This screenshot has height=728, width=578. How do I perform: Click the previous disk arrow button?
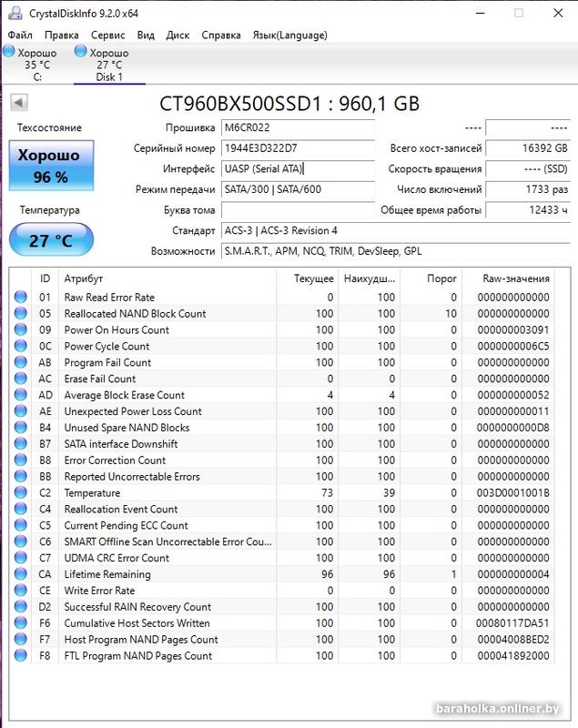(x=19, y=103)
